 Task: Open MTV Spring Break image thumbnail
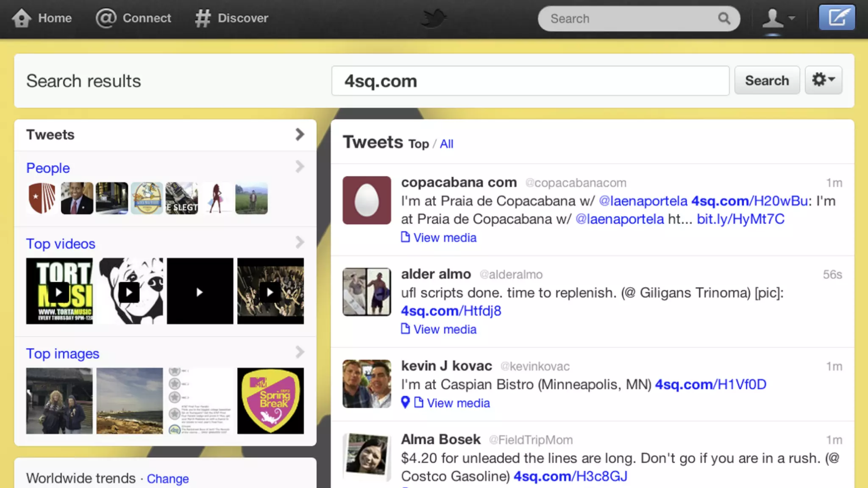pyautogui.click(x=270, y=401)
